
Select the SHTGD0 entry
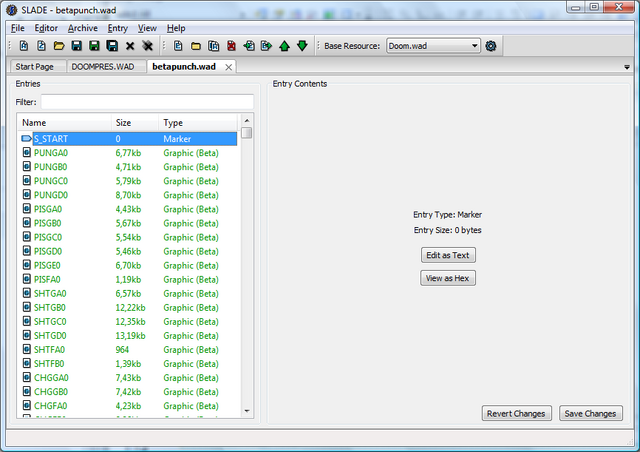click(127, 336)
